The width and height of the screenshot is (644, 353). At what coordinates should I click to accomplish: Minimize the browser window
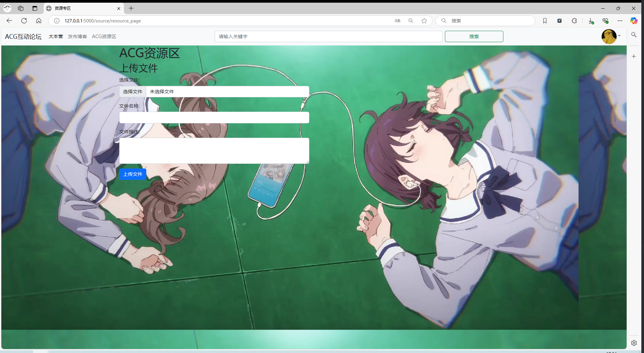point(603,8)
